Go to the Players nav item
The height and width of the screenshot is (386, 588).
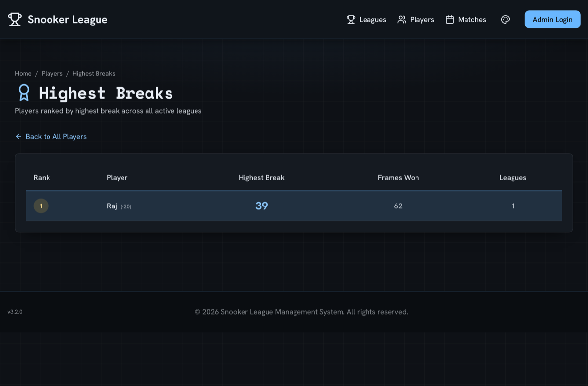[416, 20]
